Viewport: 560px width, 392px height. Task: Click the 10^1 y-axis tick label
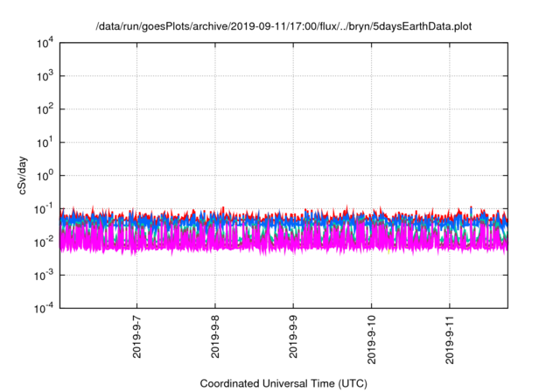(x=45, y=143)
